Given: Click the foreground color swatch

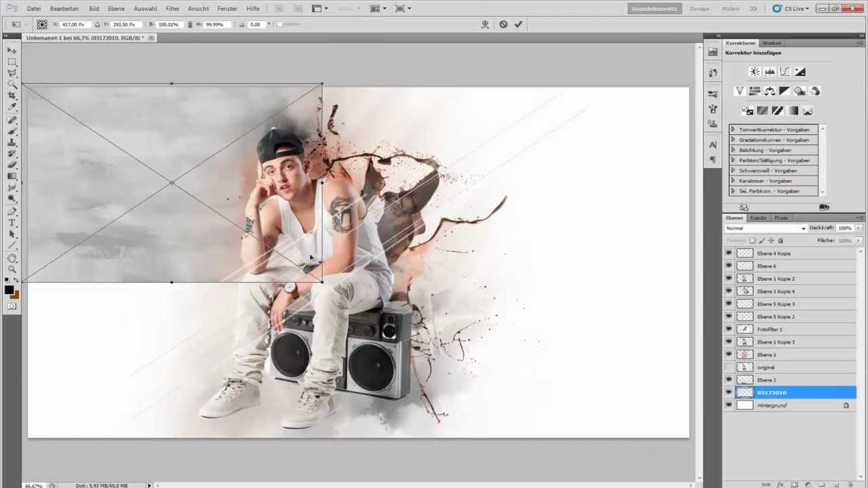Looking at the screenshot, I should 9,289.
